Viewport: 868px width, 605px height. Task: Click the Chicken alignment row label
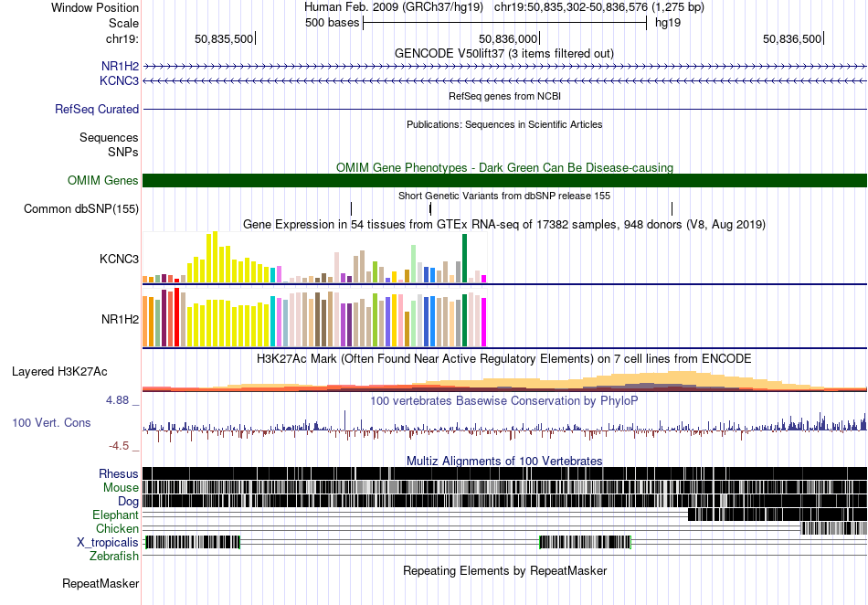pos(117,528)
